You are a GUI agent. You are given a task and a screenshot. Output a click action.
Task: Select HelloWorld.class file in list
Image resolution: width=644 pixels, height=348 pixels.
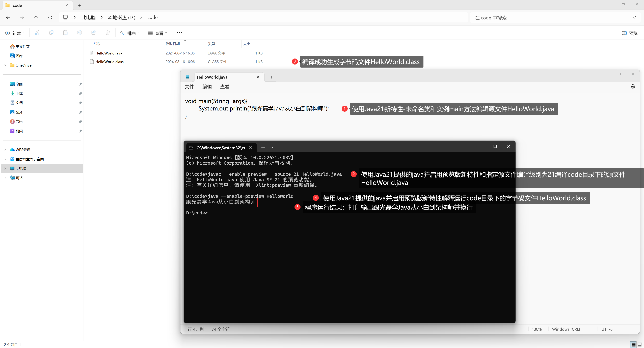[110, 62]
